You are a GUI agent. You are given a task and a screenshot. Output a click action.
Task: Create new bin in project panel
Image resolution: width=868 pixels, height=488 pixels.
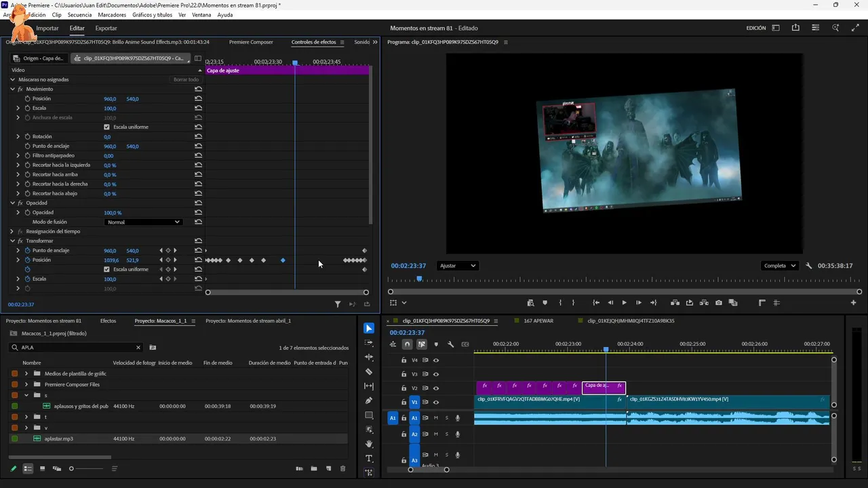[314, 468]
